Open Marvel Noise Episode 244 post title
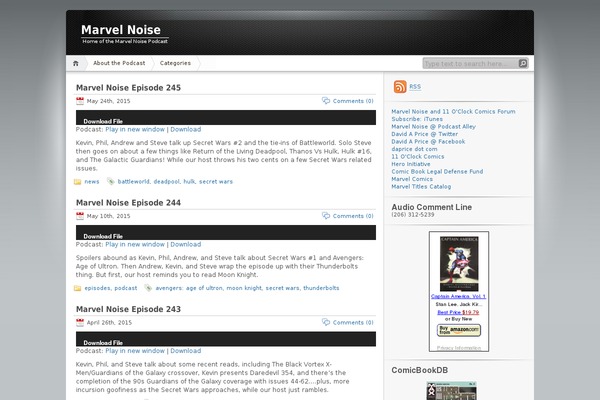This screenshot has width=600, height=400. pyautogui.click(x=128, y=202)
